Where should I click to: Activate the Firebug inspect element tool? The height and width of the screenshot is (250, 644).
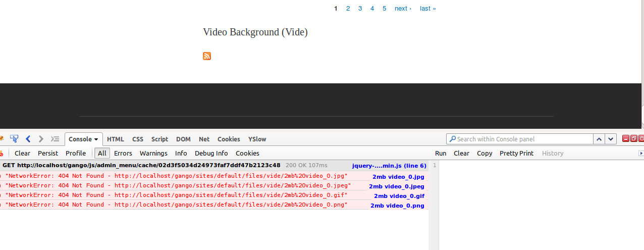click(14, 139)
